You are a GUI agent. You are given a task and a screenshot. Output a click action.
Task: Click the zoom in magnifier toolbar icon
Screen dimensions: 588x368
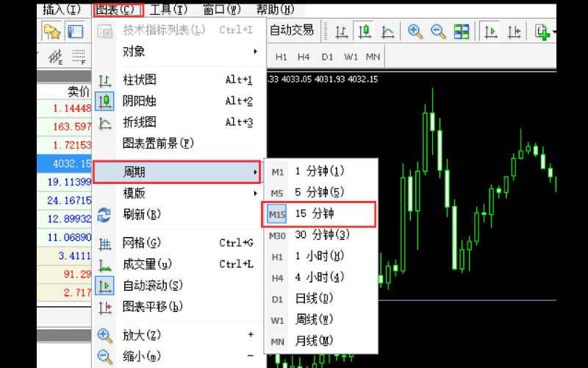(x=415, y=32)
